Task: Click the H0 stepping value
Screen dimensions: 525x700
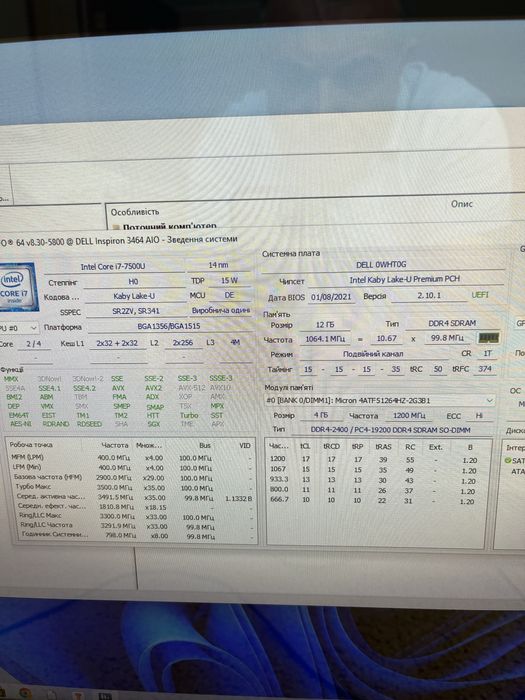Action: coord(133,282)
